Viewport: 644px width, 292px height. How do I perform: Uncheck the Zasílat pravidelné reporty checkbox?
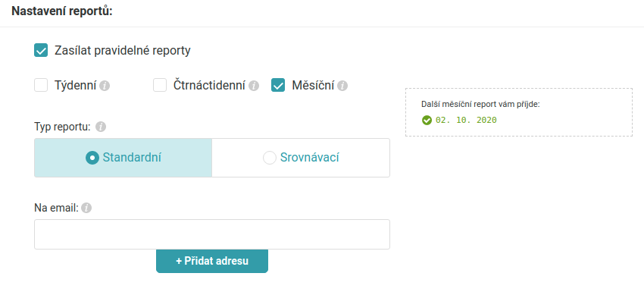click(x=41, y=51)
